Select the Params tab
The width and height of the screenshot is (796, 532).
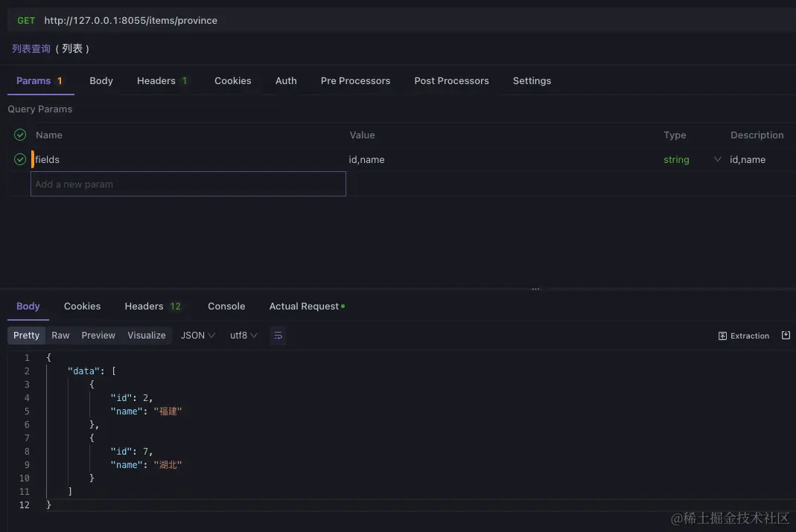[39, 80]
